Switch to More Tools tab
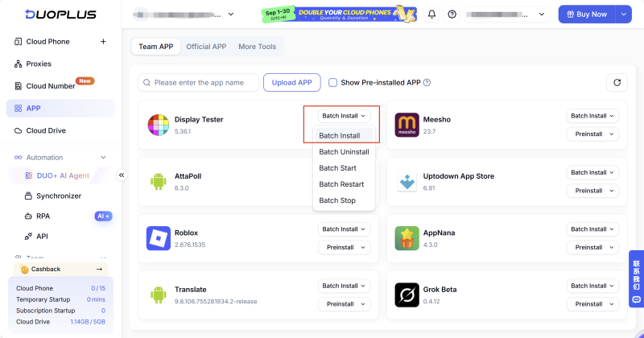Screen dimensions: 644x338 (x=257, y=47)
